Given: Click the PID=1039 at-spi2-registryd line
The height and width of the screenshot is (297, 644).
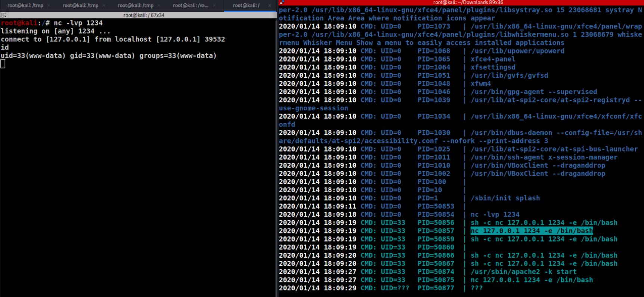Looking at the screenshot, I should [460, 100].
